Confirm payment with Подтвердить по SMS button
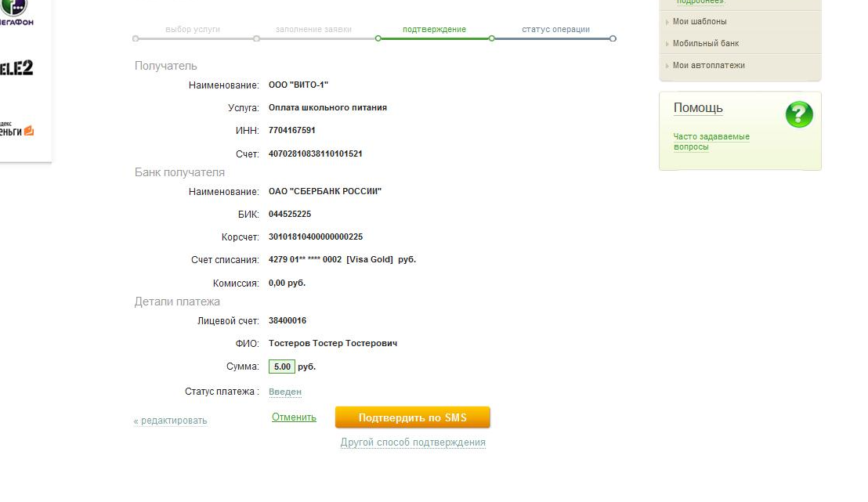This screenshot has height=502, width=868. point(412,417)
